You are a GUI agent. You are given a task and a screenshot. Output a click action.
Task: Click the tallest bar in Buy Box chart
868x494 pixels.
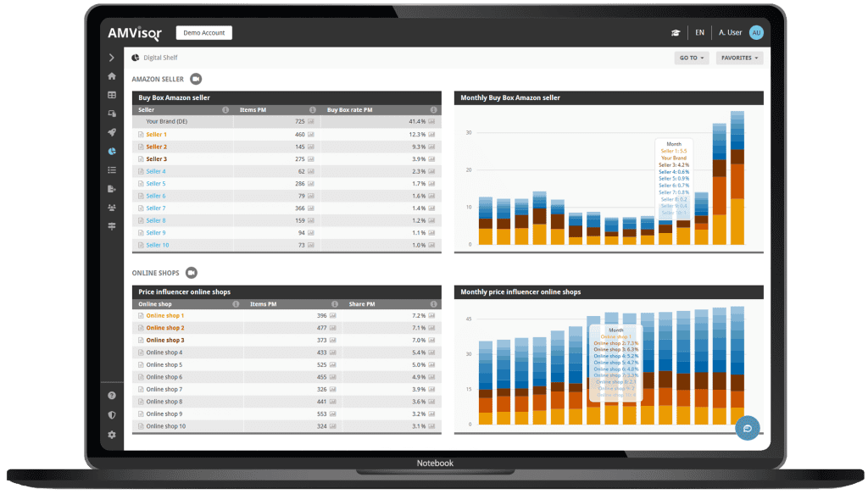[737, 178]
